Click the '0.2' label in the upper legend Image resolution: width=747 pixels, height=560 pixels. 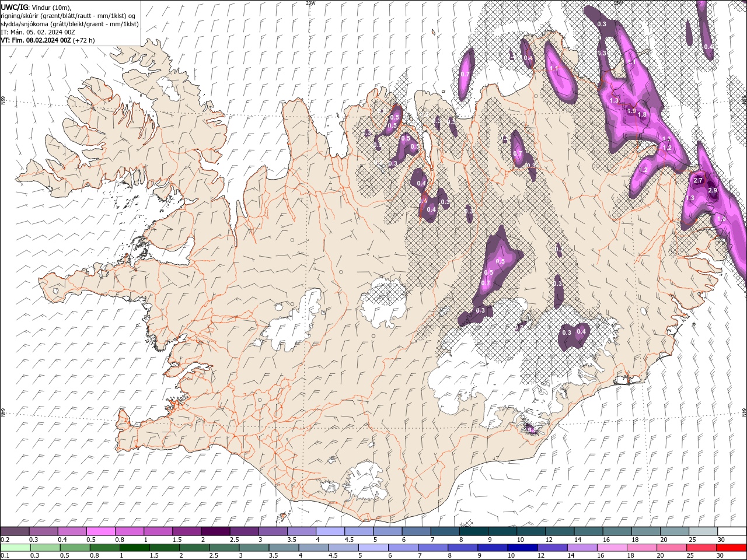(x=5, y=540)
